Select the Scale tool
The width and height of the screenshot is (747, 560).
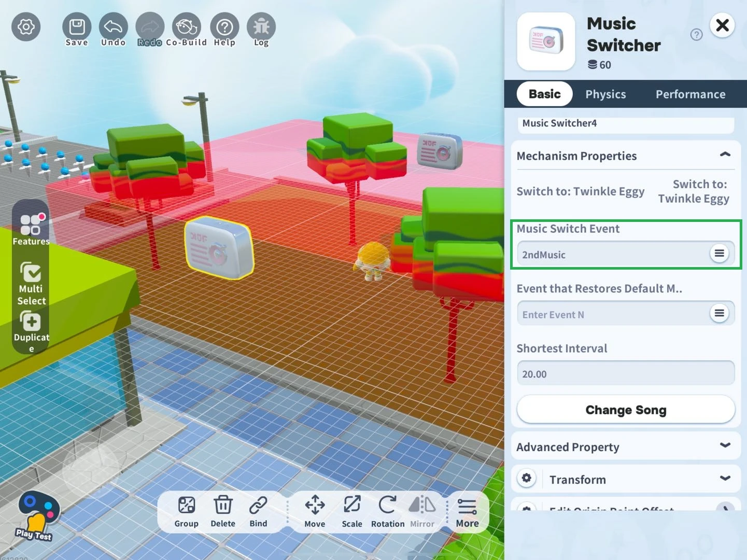click(x=352, y=512)
